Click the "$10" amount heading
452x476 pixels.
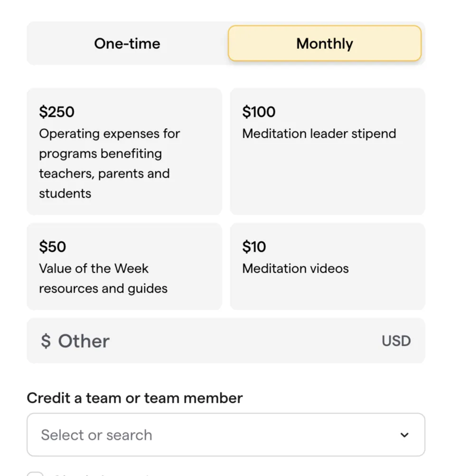pos(254,247)
